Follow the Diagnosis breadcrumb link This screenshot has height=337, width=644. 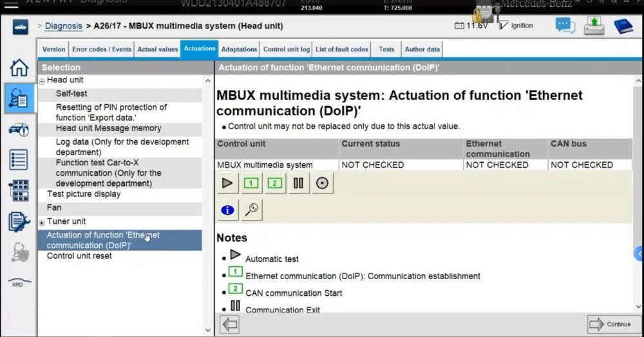click(x=64, y=26)
